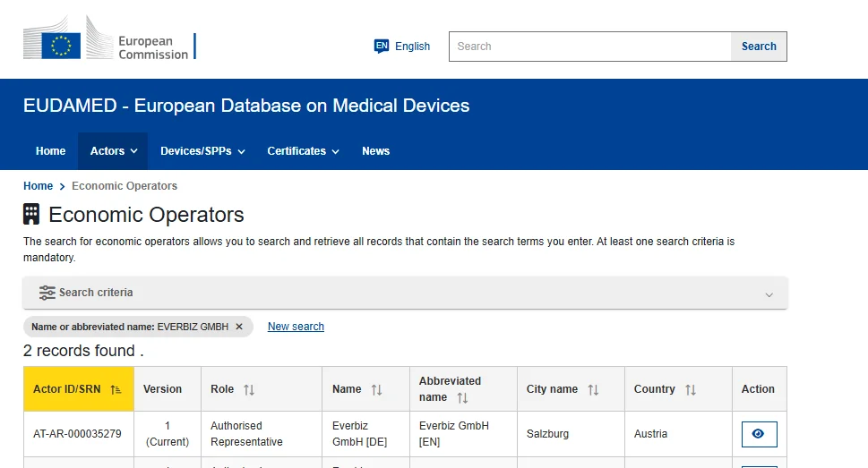The width and height of the screenshot is (868, 468).
Task: Open the Actors menu
Action: tap(113, 151)
